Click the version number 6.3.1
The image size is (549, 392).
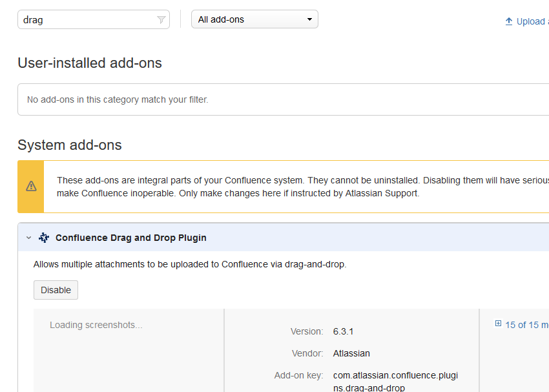coord(343,331)
